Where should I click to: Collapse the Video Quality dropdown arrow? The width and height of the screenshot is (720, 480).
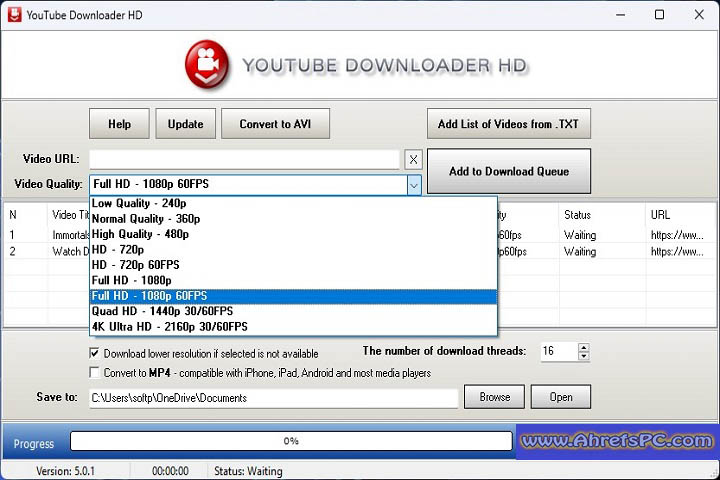(414, 186)
